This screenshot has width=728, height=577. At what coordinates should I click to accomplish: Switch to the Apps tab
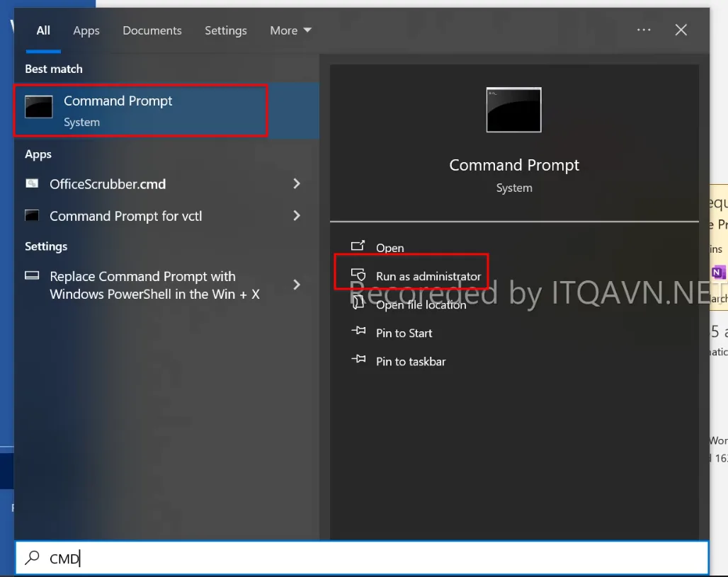[86, 30]
